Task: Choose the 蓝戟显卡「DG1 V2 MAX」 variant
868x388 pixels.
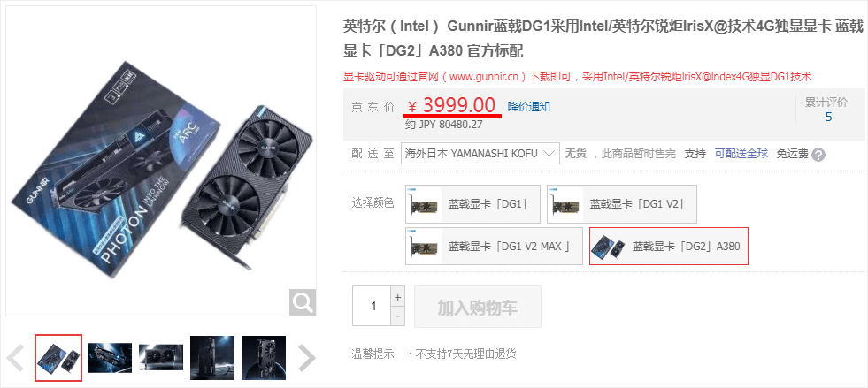Action: click(x=494, y=246)
